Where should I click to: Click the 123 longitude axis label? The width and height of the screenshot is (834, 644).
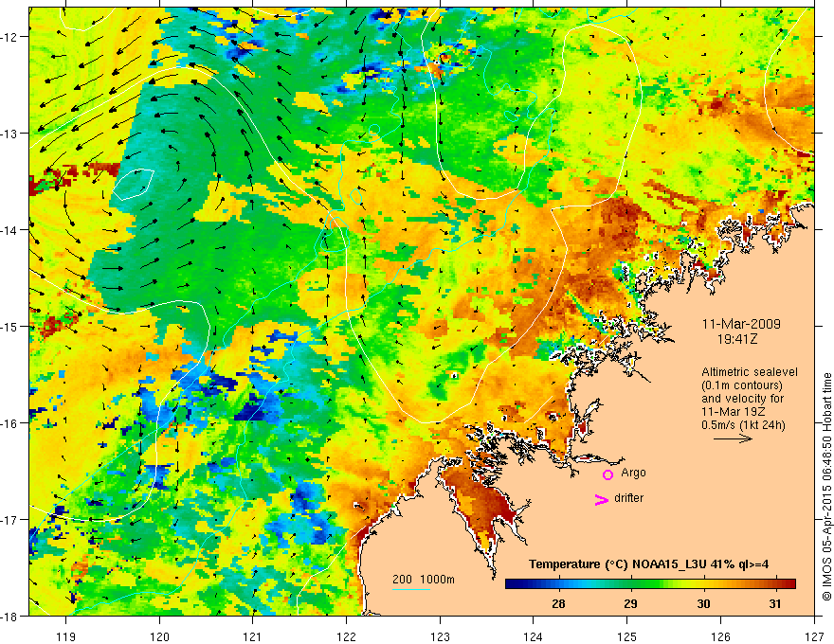[x=440, y=636]
